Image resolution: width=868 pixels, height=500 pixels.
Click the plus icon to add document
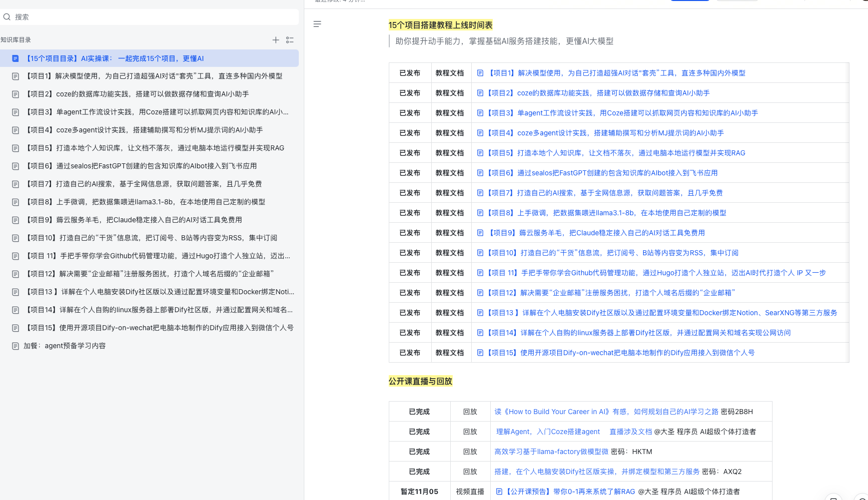coord(275,40)
